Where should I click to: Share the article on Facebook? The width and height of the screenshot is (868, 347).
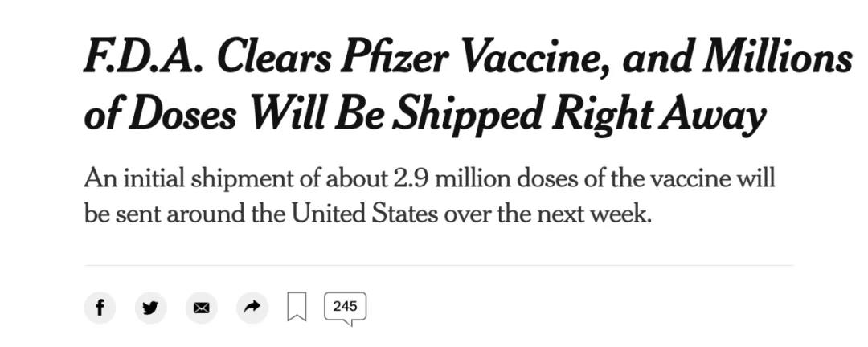[100, 307]
